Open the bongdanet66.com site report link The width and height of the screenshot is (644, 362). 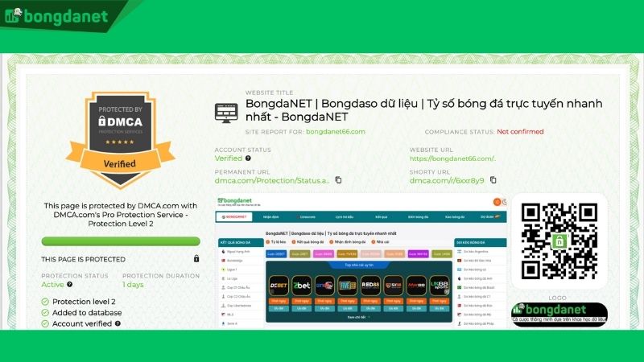[x=335, y=131]
